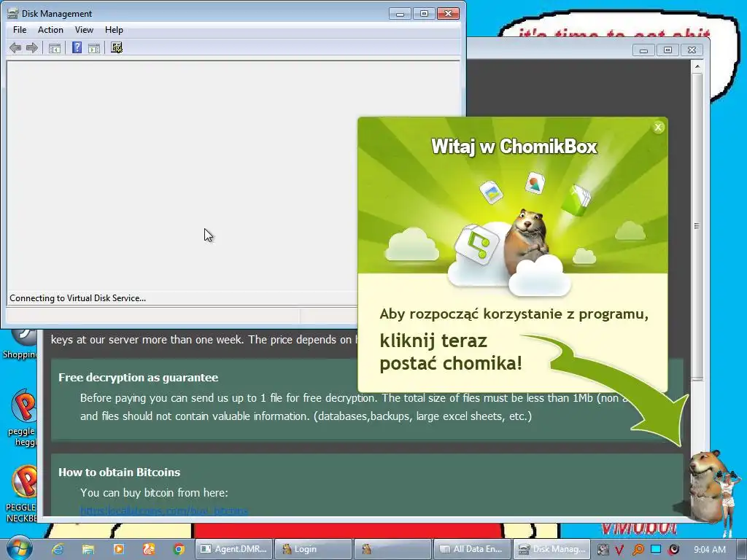Click the 'Witaj w ChomikBox' title text

pyautogui.click(x=514, y=146)
